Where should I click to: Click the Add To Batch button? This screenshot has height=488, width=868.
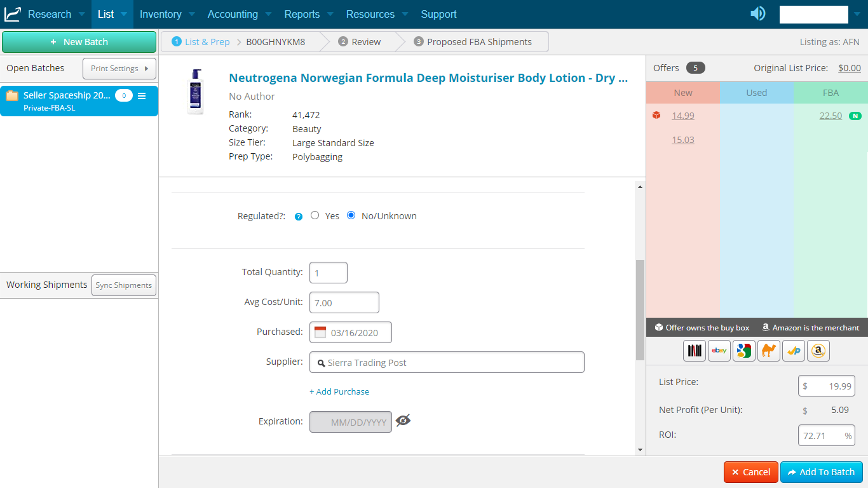(822, 472)
